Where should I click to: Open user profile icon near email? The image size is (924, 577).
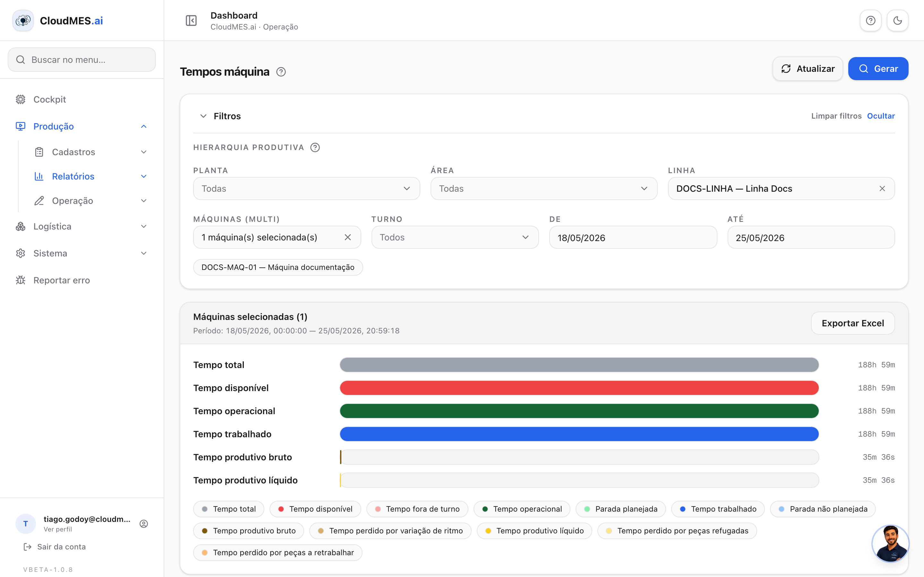pyautogui.click(x=143, y=523)
